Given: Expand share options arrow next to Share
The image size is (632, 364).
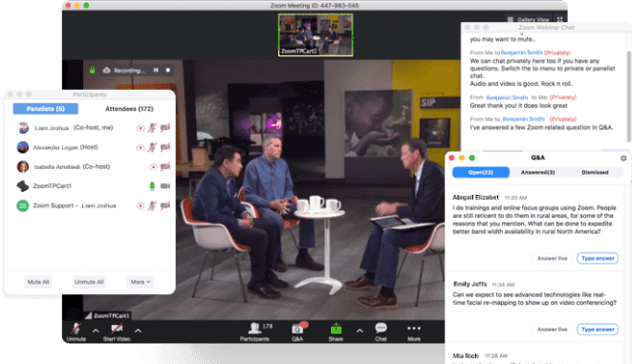Looking at the screenshot, I should pyautogui.click(x=360, y=331).
